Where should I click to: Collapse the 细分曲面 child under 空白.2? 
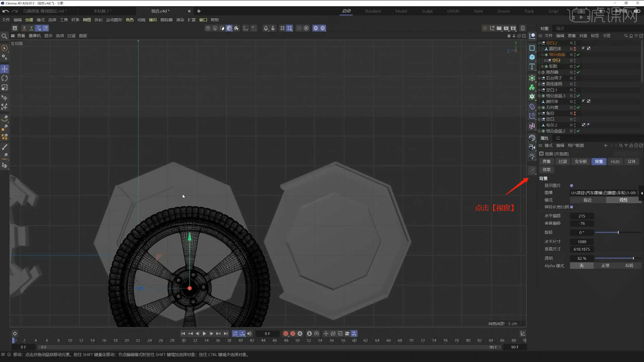[542, 55]
